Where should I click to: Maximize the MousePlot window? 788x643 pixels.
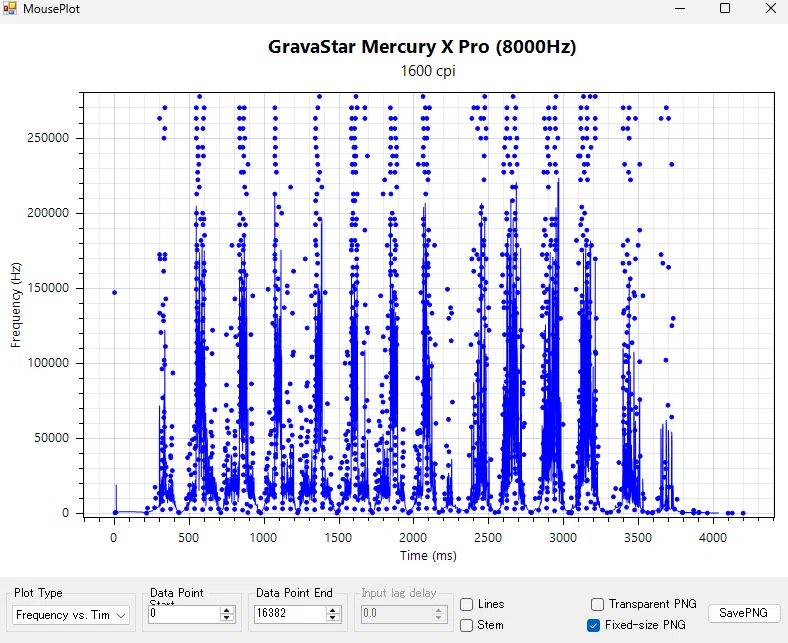click(725, 8)
